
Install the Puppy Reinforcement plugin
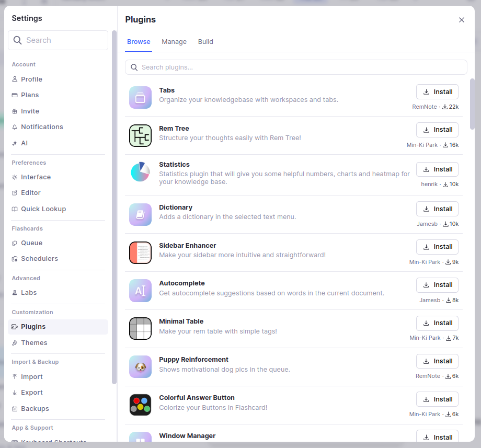click(x=437, y=361)
